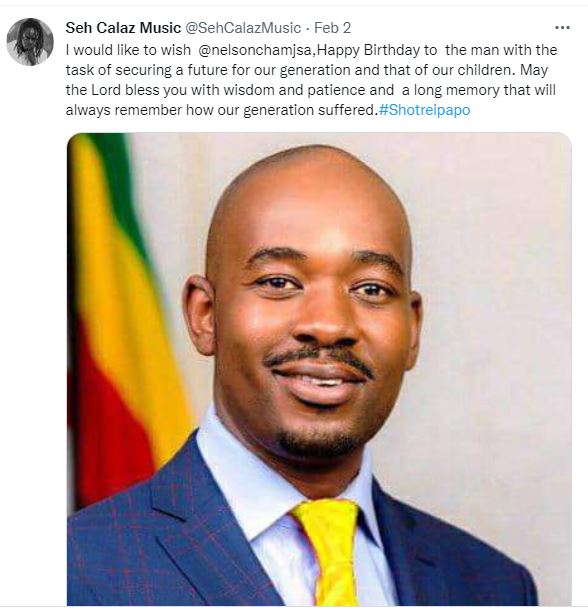Click the word "Music" in the author name

click(x=160, y=28)
